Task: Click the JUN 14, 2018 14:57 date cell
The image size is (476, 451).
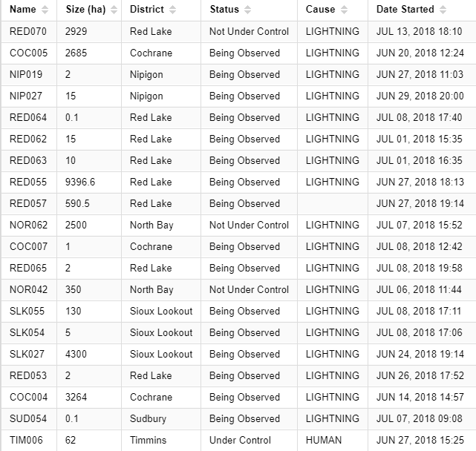Action: click(420, 398)
